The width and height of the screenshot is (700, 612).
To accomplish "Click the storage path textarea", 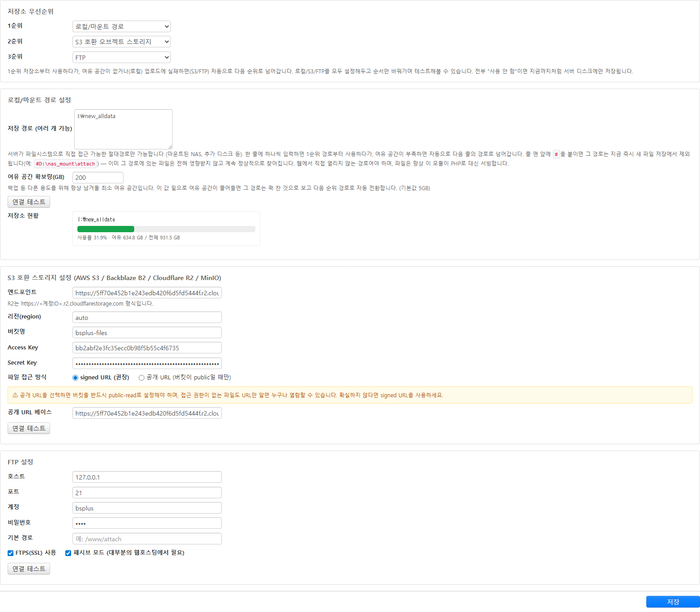I will [x=123, y=129].
